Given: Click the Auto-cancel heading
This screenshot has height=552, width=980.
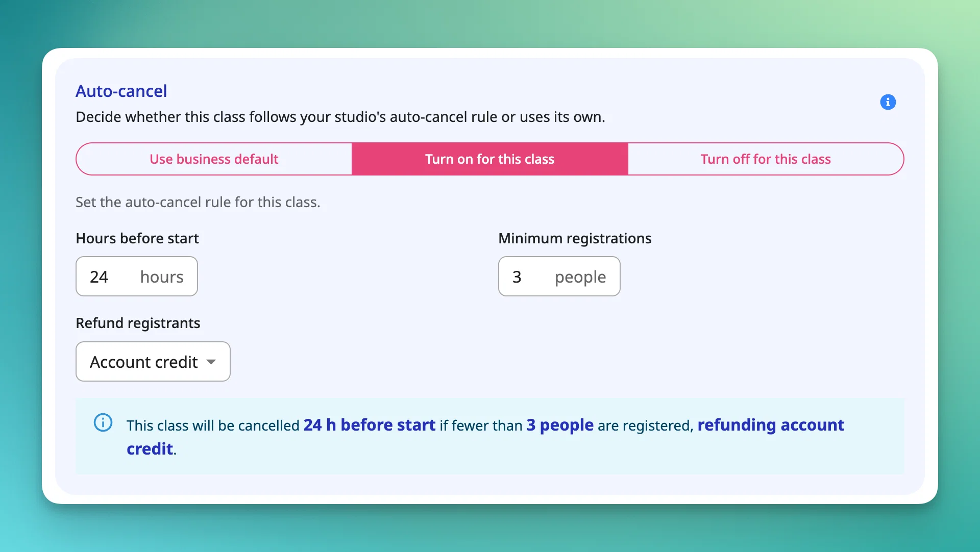Looking at the screenshot, I should (121, 91).
